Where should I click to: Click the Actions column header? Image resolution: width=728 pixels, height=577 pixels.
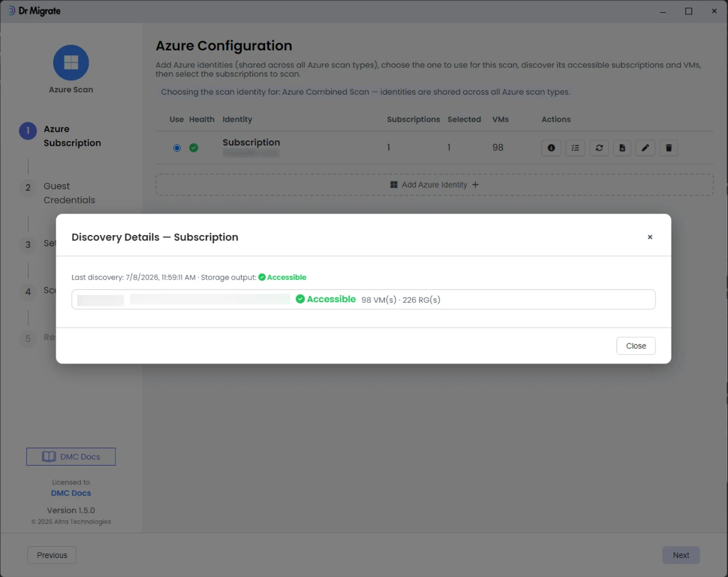tap(556, 119)
